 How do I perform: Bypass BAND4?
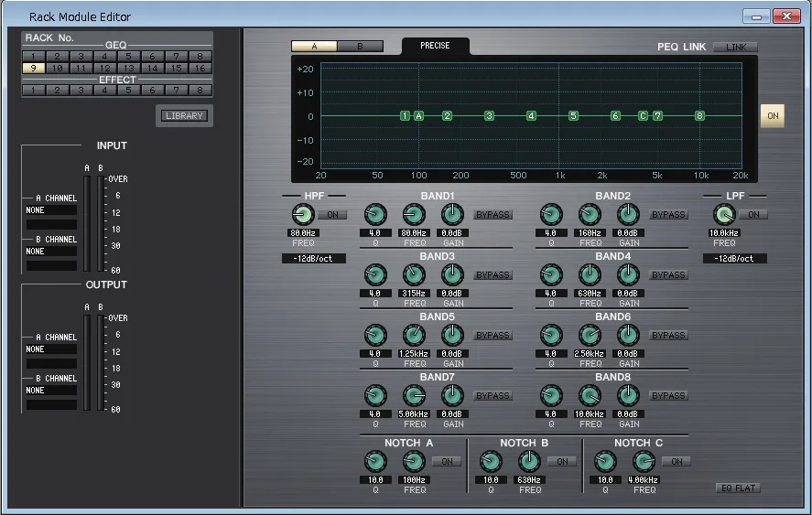pos(668,274)
